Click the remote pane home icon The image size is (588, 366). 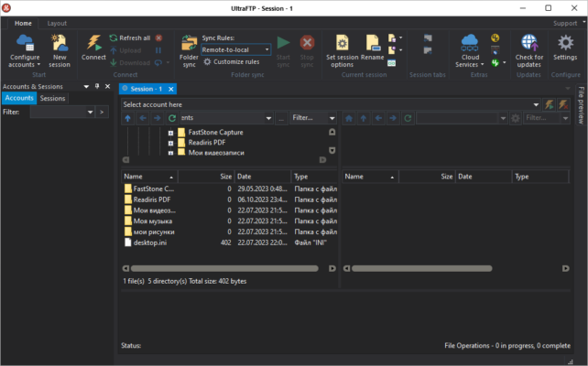[349, 118]
